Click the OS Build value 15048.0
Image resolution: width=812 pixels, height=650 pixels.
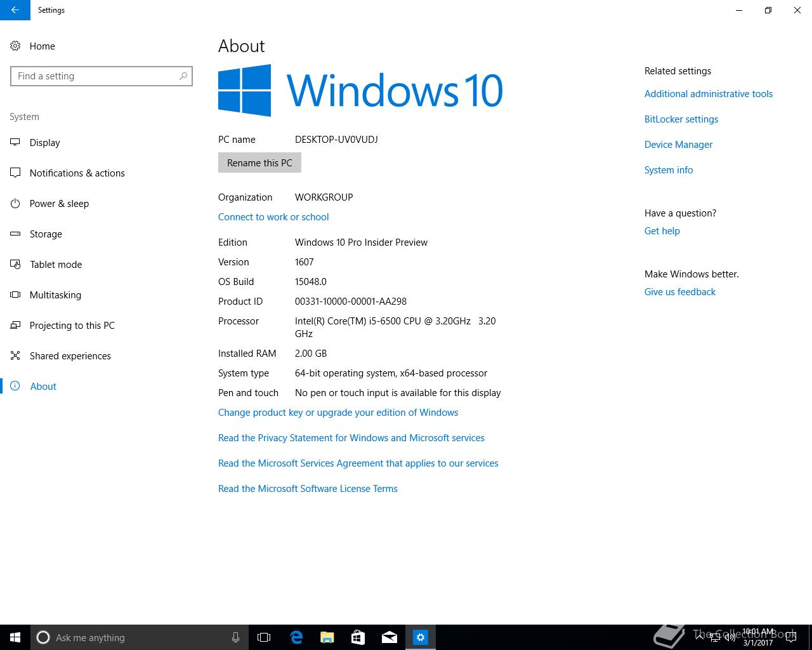pos(311,282)
